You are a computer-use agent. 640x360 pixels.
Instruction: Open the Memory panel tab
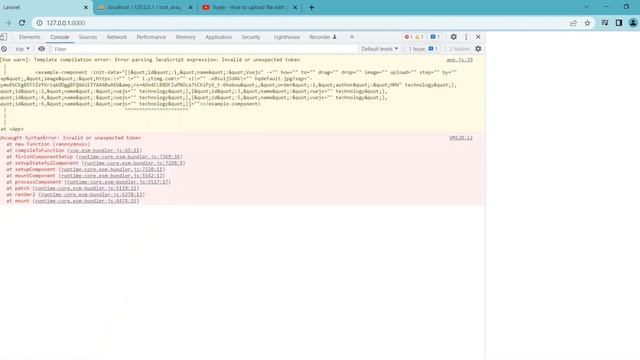pos(186,37)
